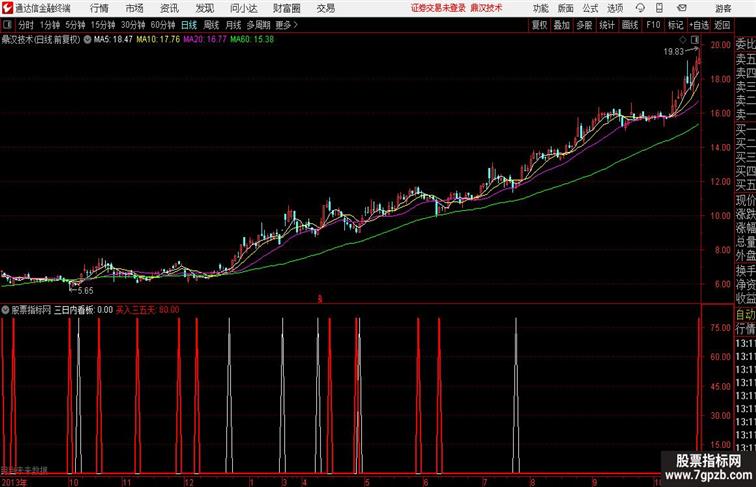Click the 游客 user label
Viewport: 756px width, 487px height.
tap(723, 8)
